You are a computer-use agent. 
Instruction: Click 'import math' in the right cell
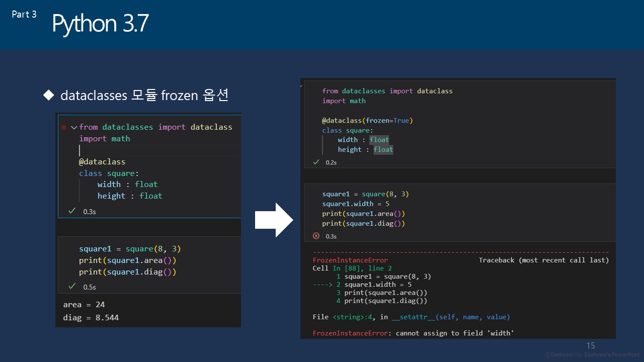coord(344,101)
